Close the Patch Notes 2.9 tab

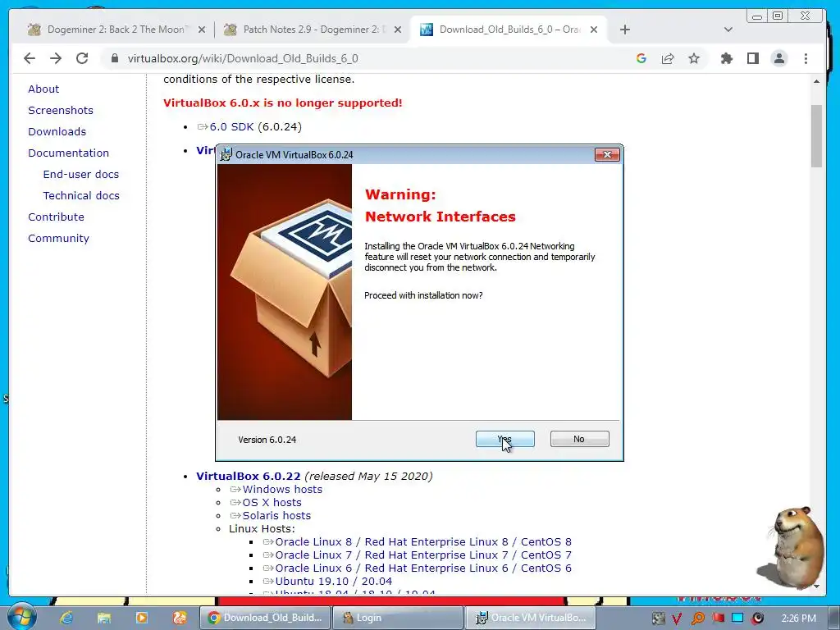tap(398, 30)
